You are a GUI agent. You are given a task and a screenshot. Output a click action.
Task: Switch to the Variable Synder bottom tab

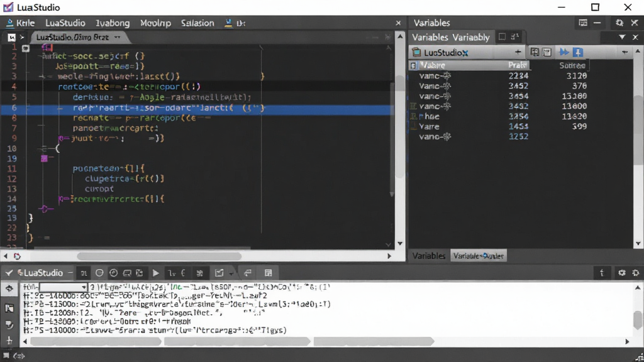coord(479,256)
